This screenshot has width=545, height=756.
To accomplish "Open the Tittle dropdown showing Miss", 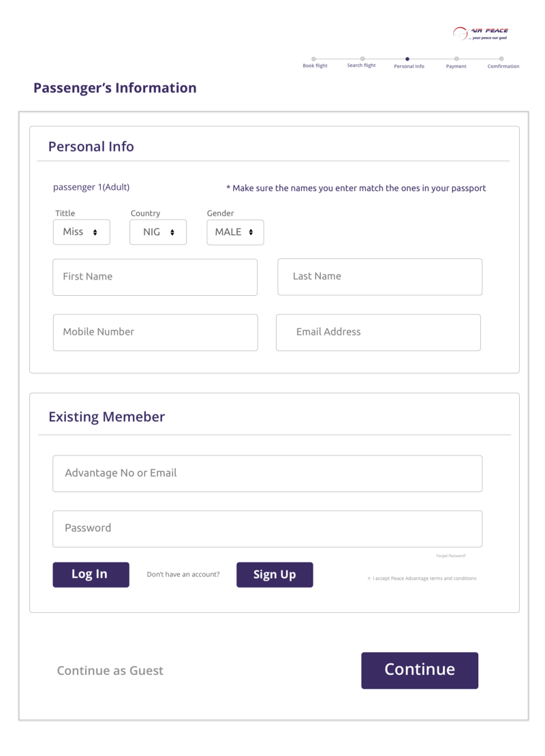I will click(81, 232).
